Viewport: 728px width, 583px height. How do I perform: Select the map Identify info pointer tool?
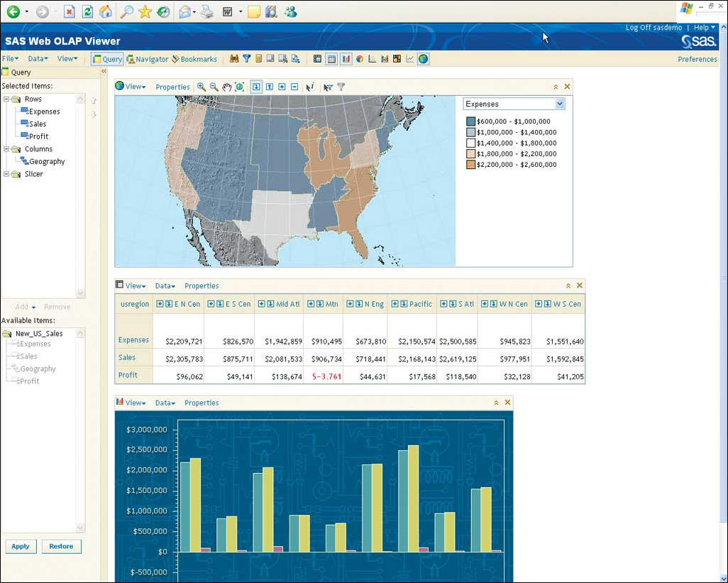[x=310, y=87]
